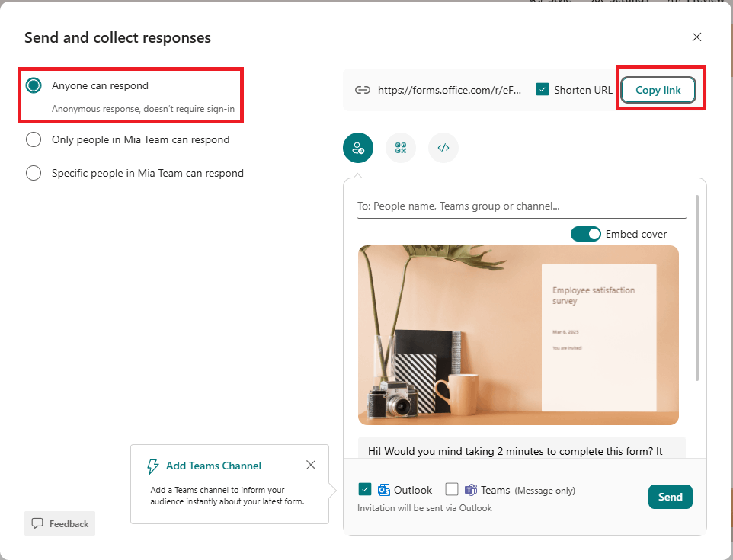Screen dimensions: 733x560
Task: Uncheck the Shorten URL checkbox
Action: click(x=543, y=89)
